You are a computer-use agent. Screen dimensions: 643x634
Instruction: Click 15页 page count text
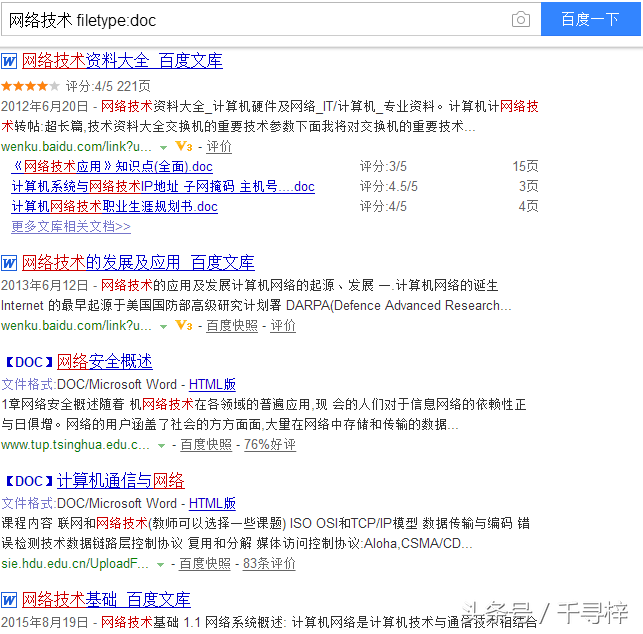(525, 166)
